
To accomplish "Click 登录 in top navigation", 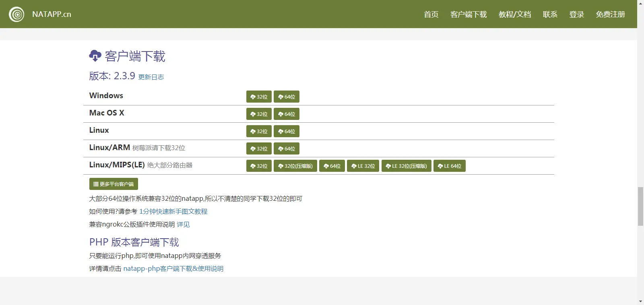I will point(577,14).
